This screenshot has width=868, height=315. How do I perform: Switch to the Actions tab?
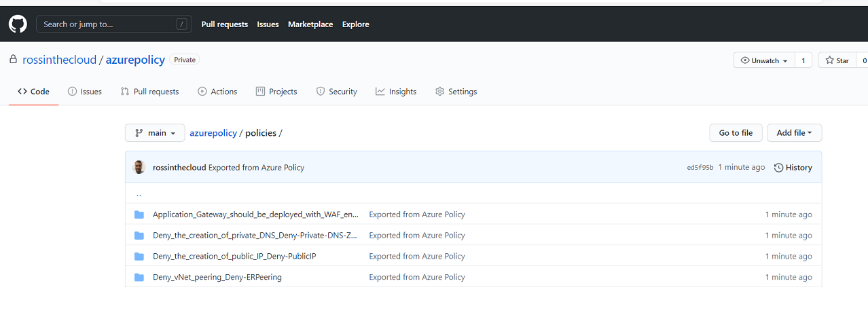click(x=217, y=92)
